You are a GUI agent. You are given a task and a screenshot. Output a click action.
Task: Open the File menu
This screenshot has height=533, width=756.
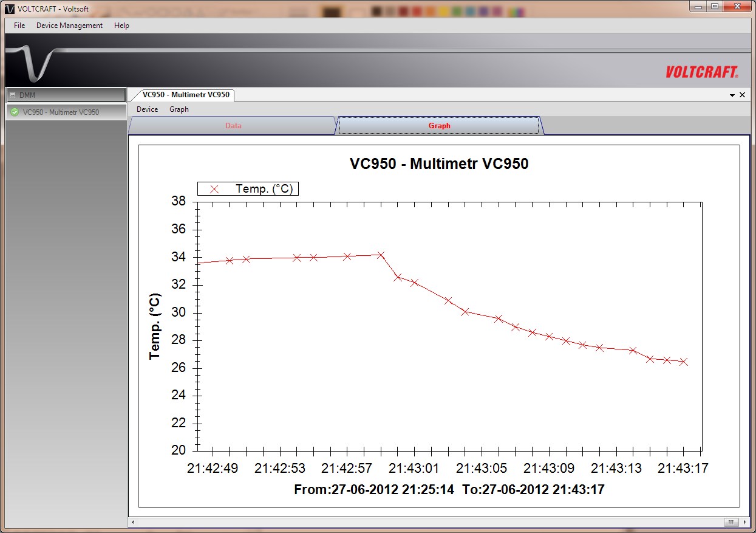(x=19, y=26)
